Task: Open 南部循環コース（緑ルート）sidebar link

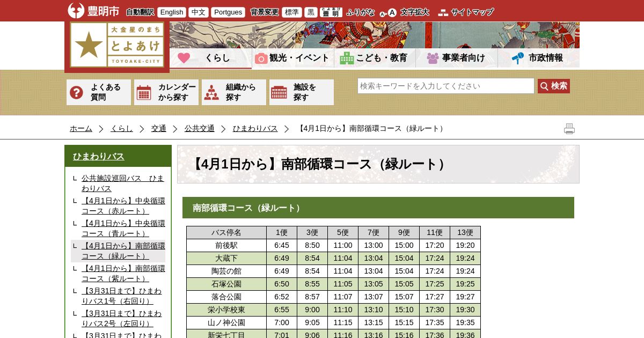Action: coord(123,251)
